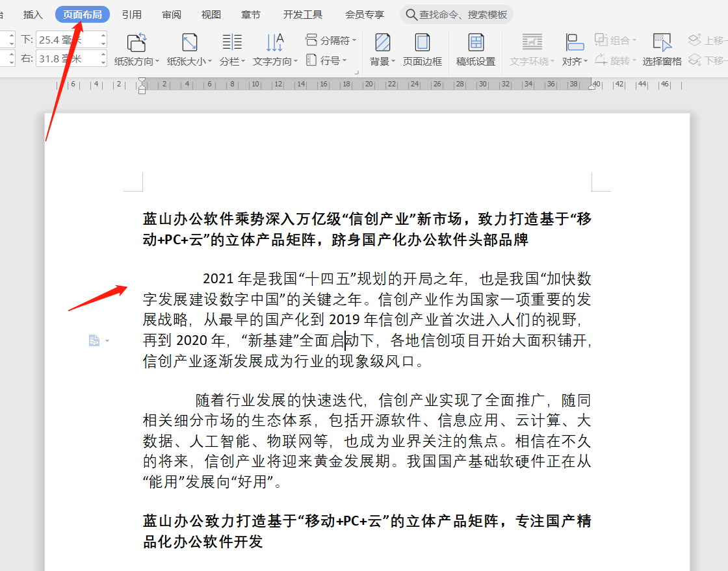This screenshot has width=728, height=571.
Task: Click the 旋转 rotate icon
Action: [x=601, y=60]
